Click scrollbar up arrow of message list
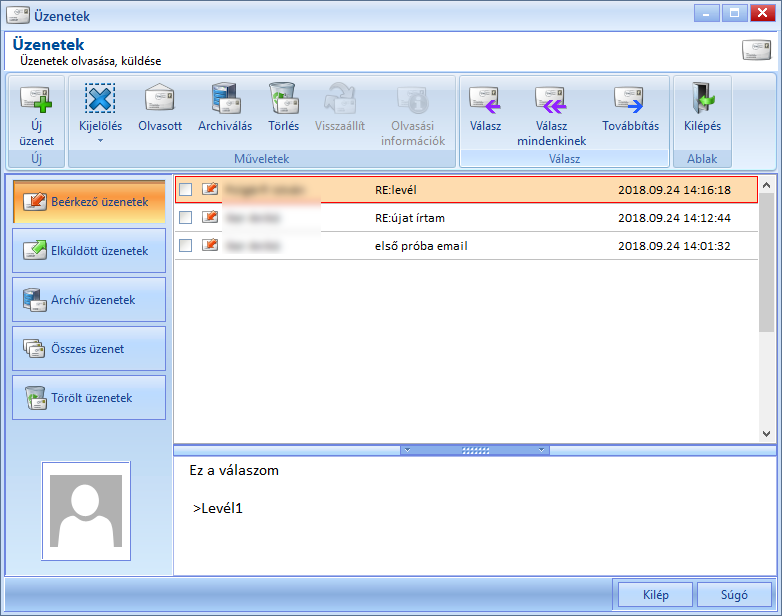The width and height of the screenshot is (782, 616). pyautogui.click(x=767, y=185)
